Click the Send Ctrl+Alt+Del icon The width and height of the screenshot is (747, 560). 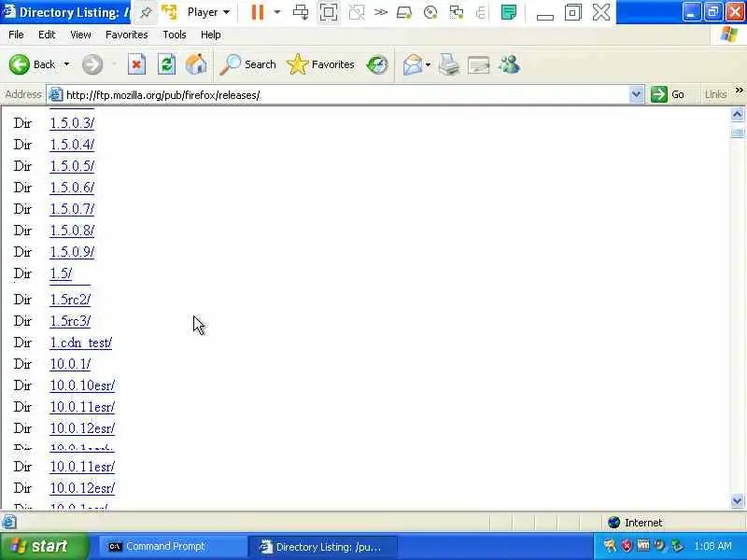(301, 12)
